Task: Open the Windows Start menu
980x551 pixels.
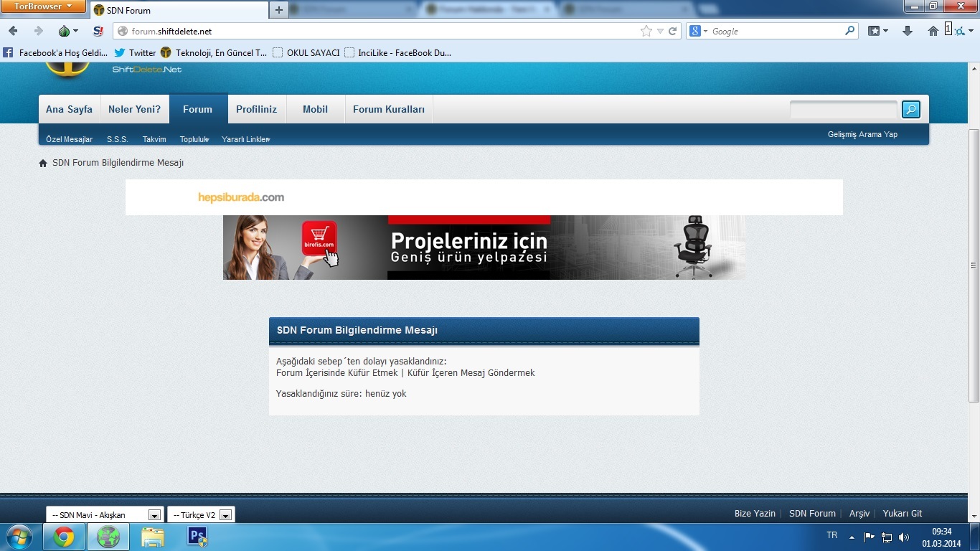Action: pyautogui.click(x=19, y=537)
